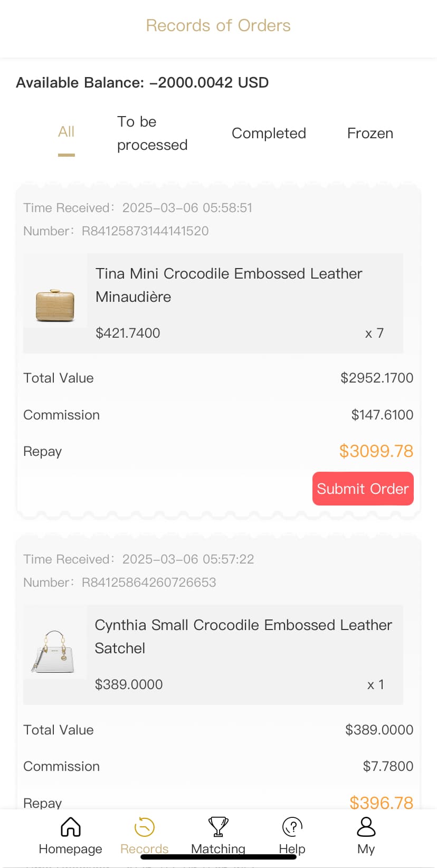Screen dimensions: 437x868
Task: Tap order number R84125873144141520
Action: (x=145, y=231)
